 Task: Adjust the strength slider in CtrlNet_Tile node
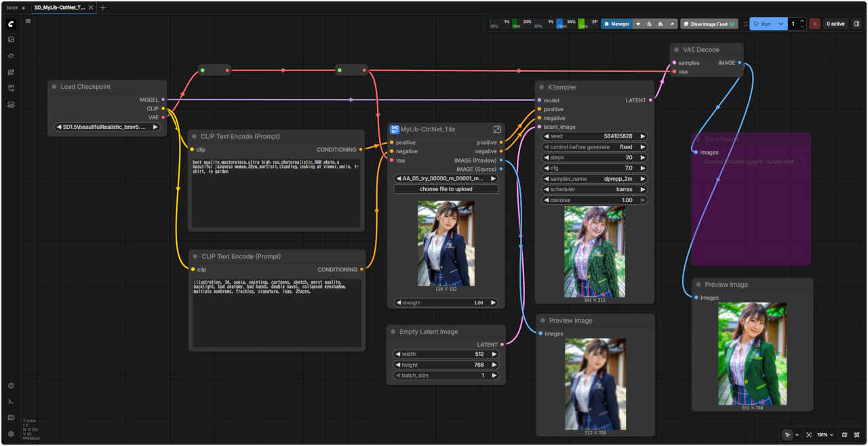click(446, 303)
